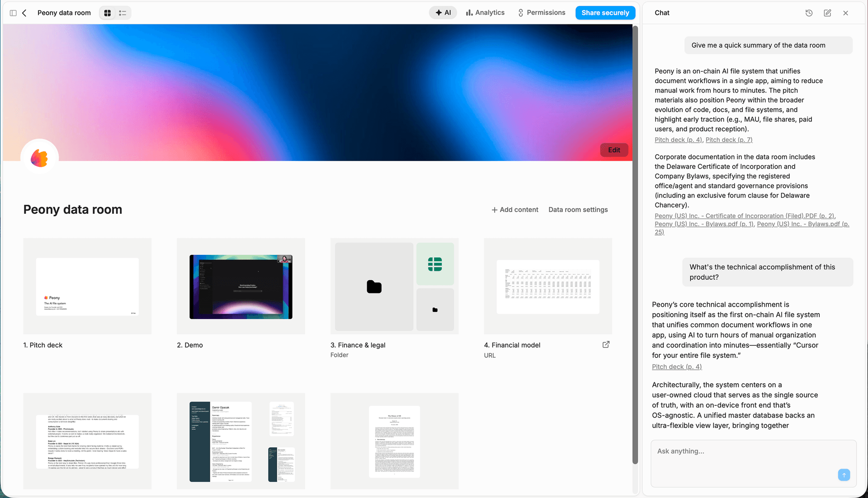Switch to list view
The width and height of the screenshot is (868, 498).
[122, 13]
